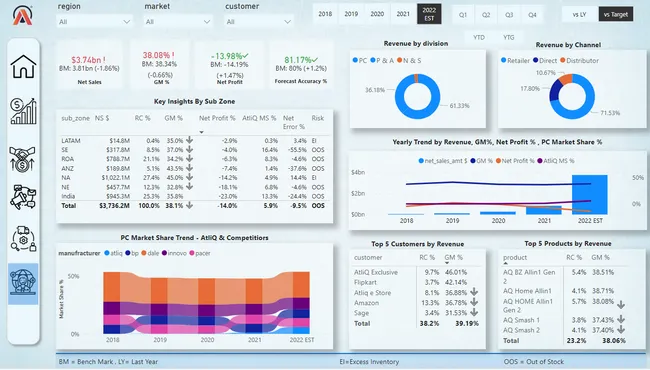Select the YTD period filter
The width and height of the screenshot is (650, 370).
click(x=479, y=37)
